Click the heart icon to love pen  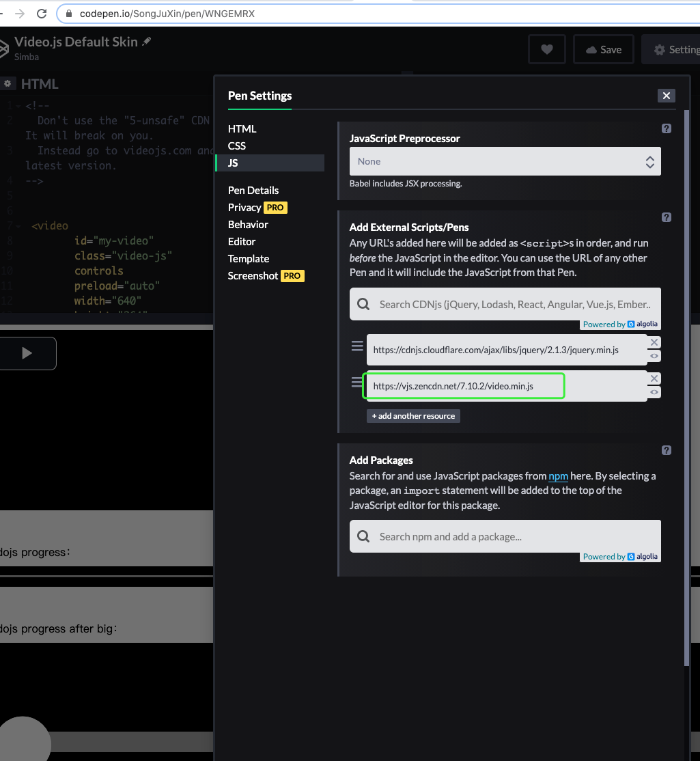[x=547, y=49]
